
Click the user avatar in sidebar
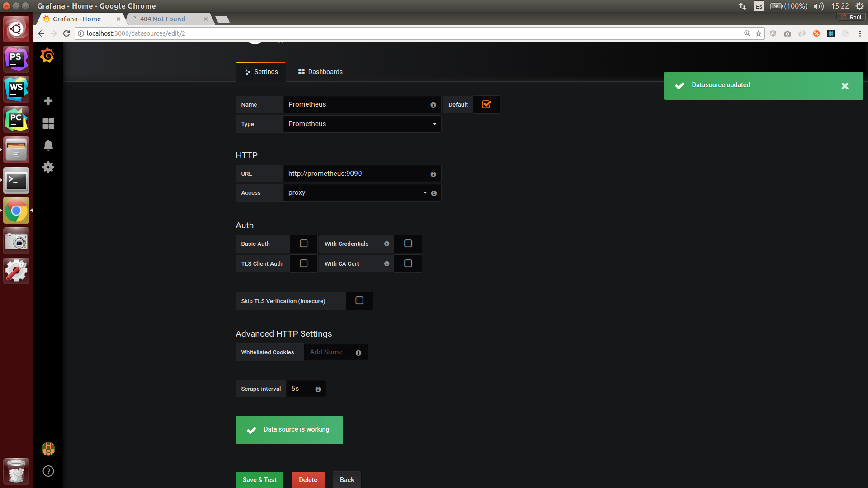point(48,449)
